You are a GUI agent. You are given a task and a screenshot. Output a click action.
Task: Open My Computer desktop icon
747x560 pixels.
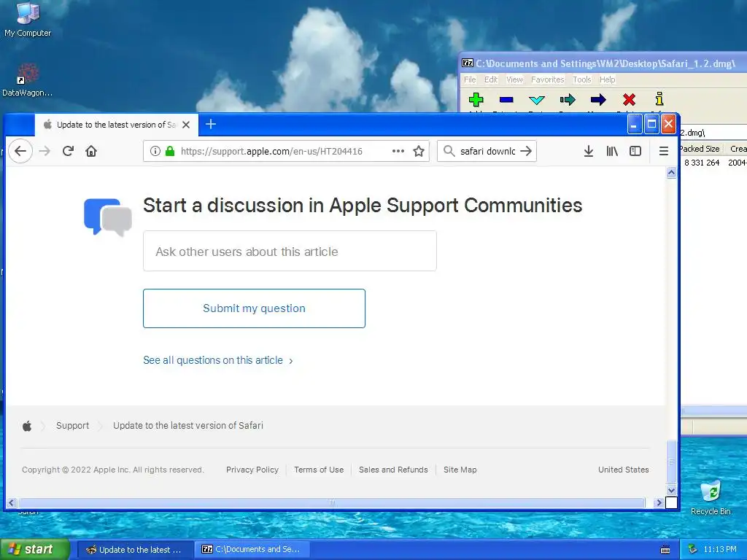click(28, 19)
